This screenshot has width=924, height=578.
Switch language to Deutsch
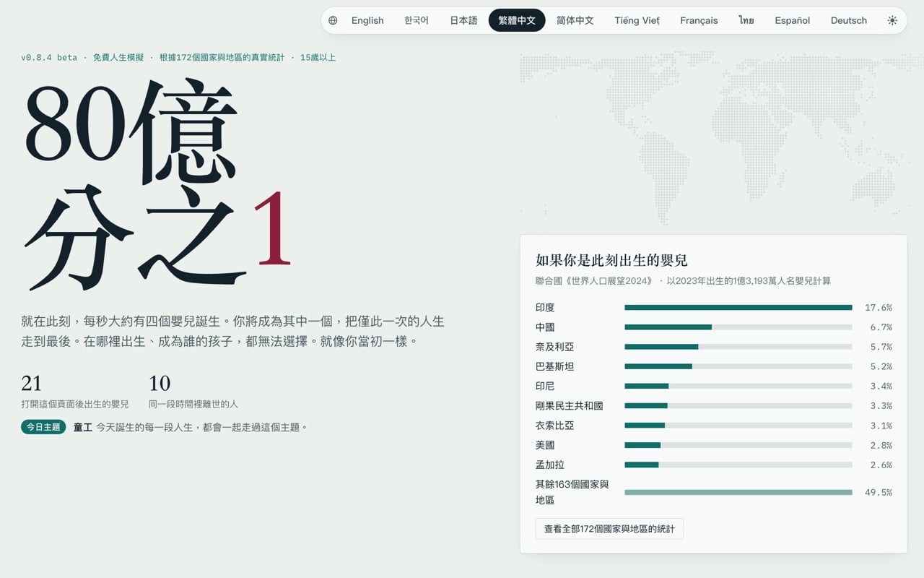[849, 20]
